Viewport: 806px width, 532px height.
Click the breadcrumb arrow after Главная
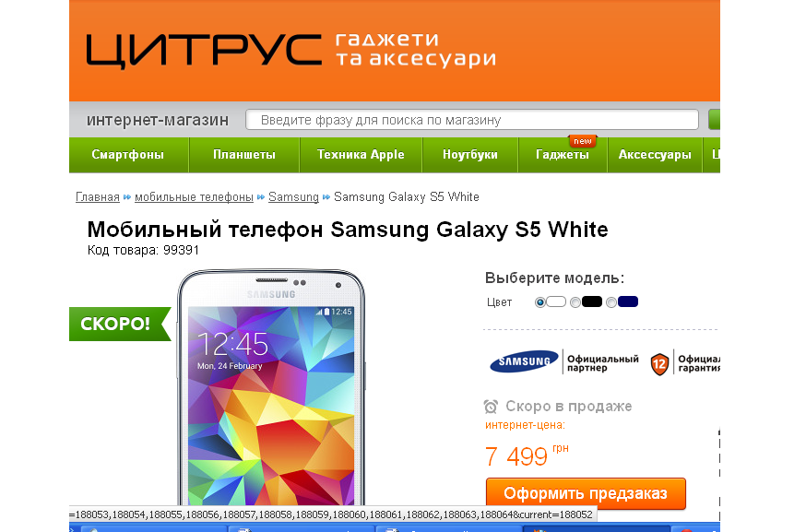[127, 197]
